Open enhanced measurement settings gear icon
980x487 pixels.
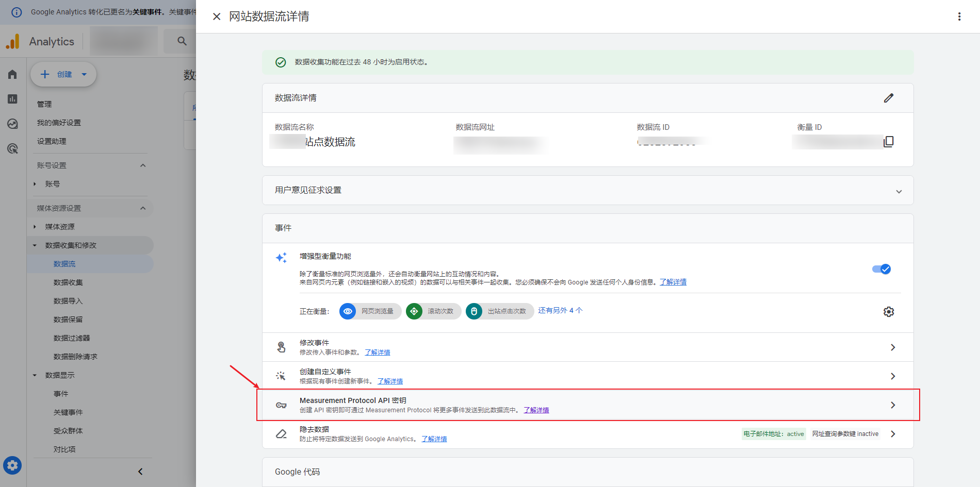pos(888,312)
